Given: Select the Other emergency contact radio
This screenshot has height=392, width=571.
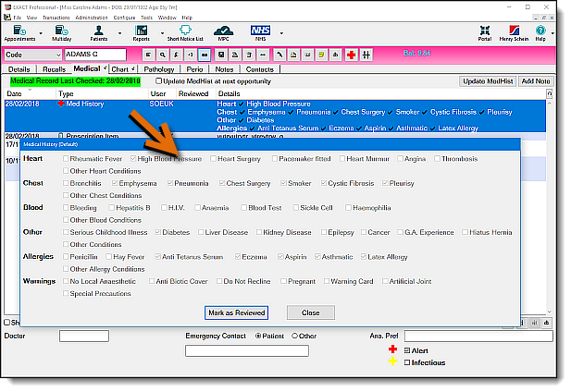Looking at the screenshot, I should coord(294,336).
